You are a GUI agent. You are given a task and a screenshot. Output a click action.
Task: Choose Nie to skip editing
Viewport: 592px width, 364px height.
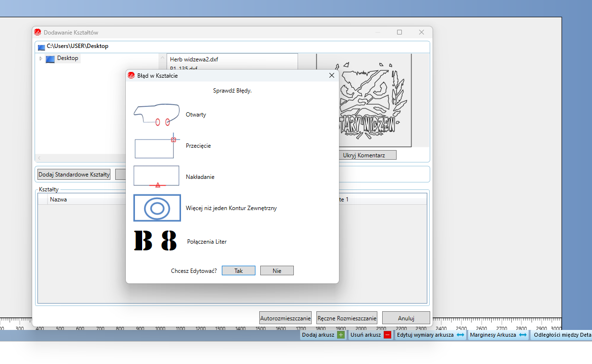[x=277, y=271]
